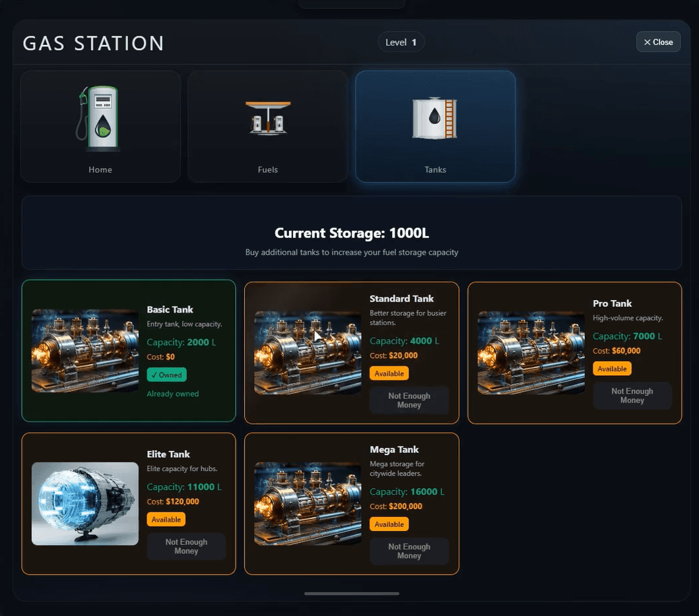Click Not Enough Money button for Standard Tank
The width and height of the screenshot is (699, 616).
[409, 400]
